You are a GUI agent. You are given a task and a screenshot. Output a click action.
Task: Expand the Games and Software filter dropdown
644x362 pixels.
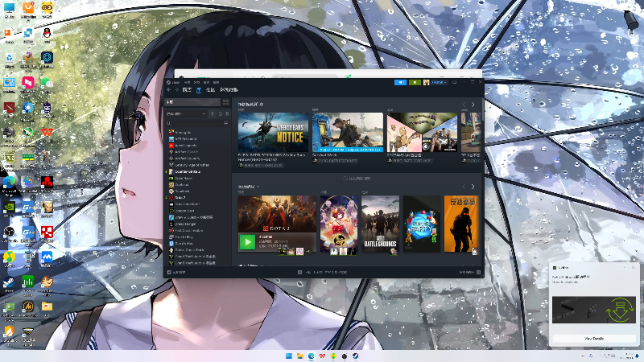tap(186, 113)
